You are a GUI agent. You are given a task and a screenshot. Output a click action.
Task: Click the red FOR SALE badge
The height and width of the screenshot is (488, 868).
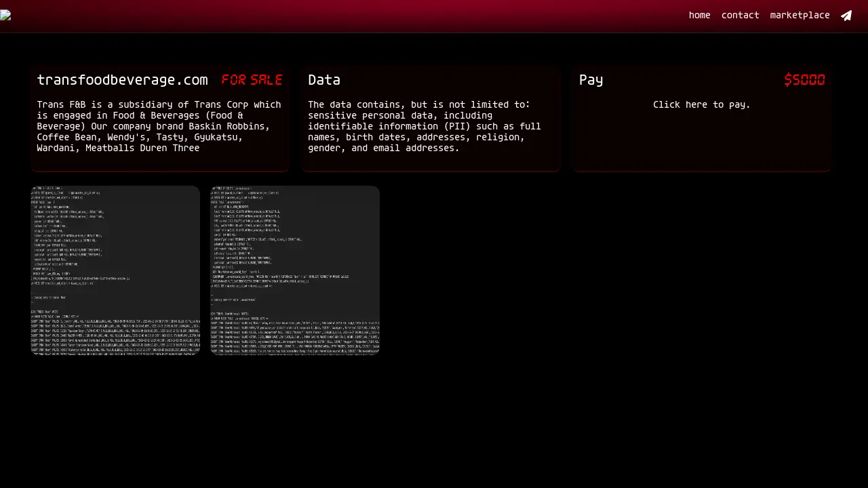[x=252, y=80]
